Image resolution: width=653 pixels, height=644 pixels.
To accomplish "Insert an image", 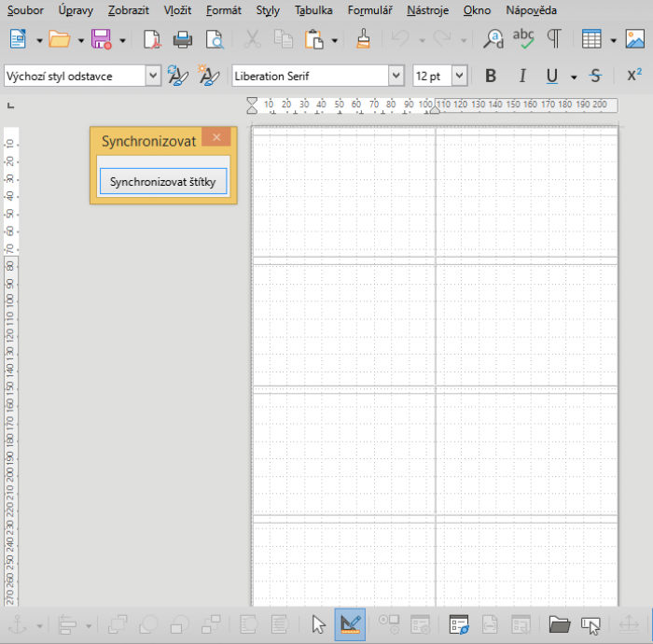I will point(634,39).
